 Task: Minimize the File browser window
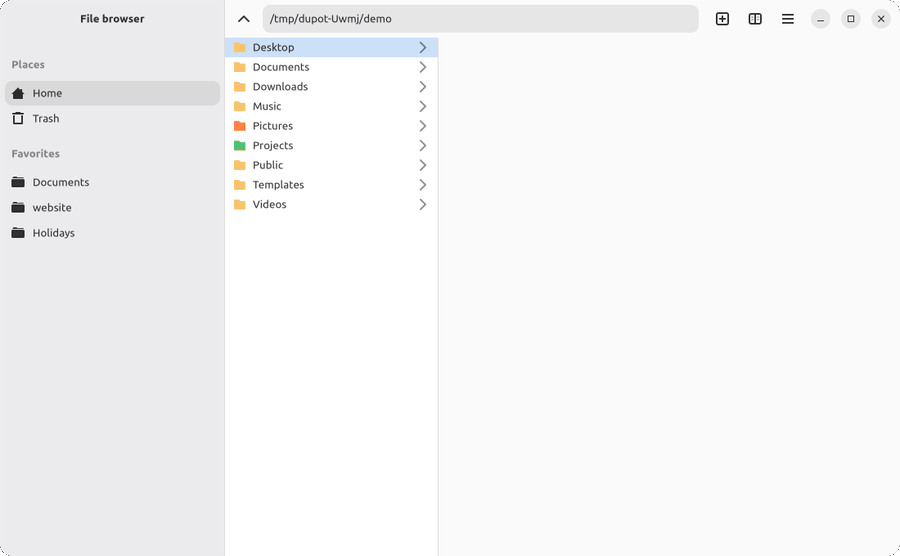(820, 19)
